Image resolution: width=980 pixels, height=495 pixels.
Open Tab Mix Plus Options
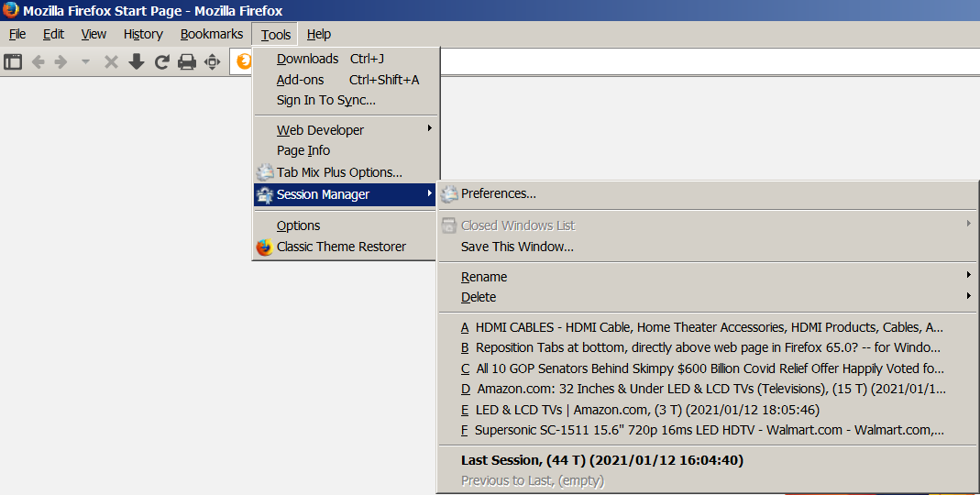click(346, 172)
